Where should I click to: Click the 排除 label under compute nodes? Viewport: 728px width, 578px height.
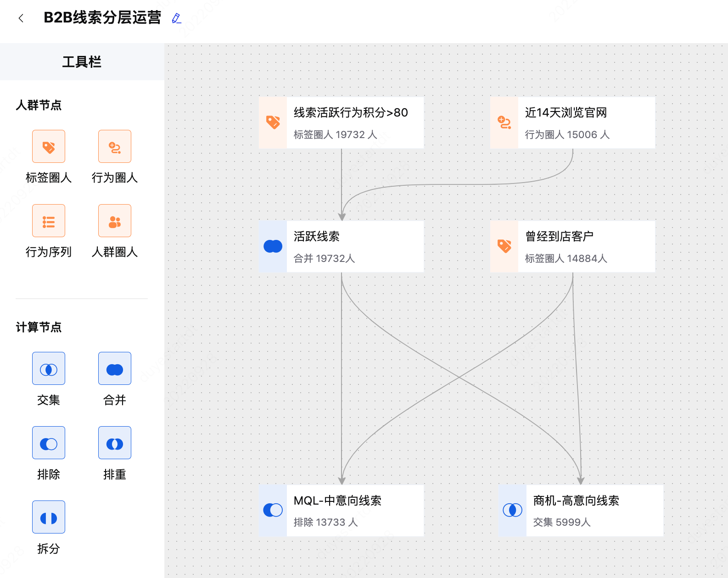coord(49,474)
